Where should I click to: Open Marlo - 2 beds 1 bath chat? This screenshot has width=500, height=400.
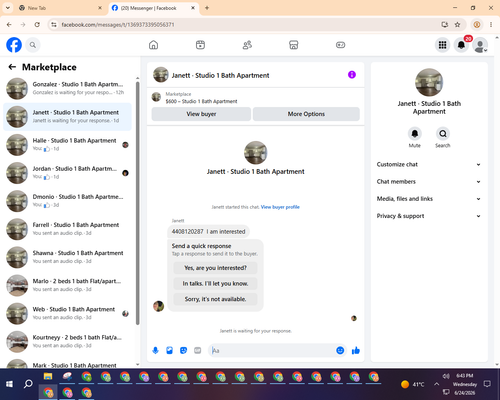(67, 285)
